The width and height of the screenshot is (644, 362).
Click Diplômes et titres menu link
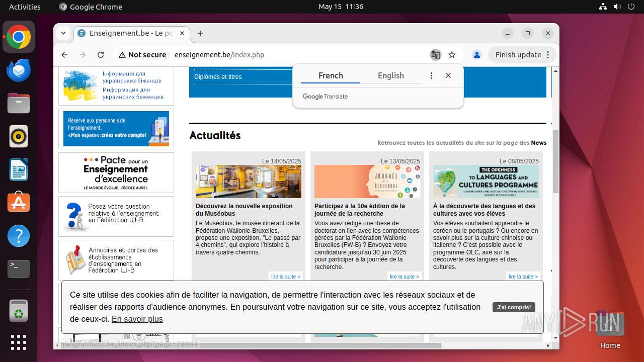coord(218,77)
